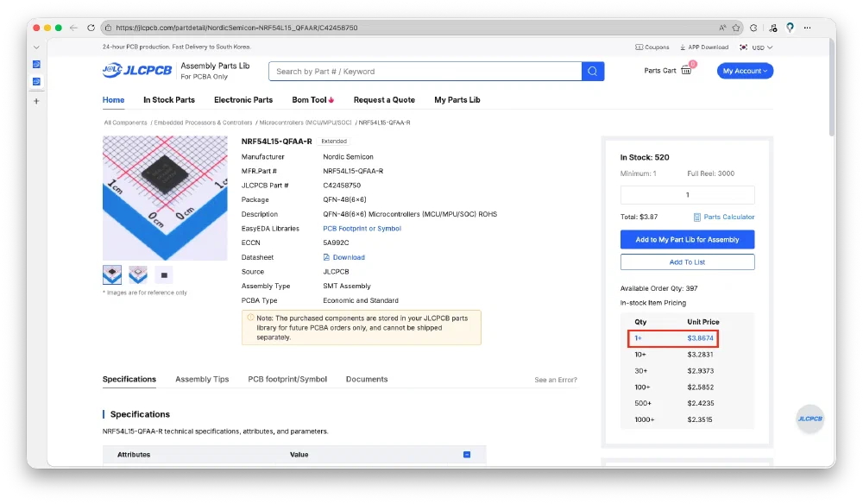Switch to the Assembly Tips tab
The image size is (863, 504).
pos(202,379)
